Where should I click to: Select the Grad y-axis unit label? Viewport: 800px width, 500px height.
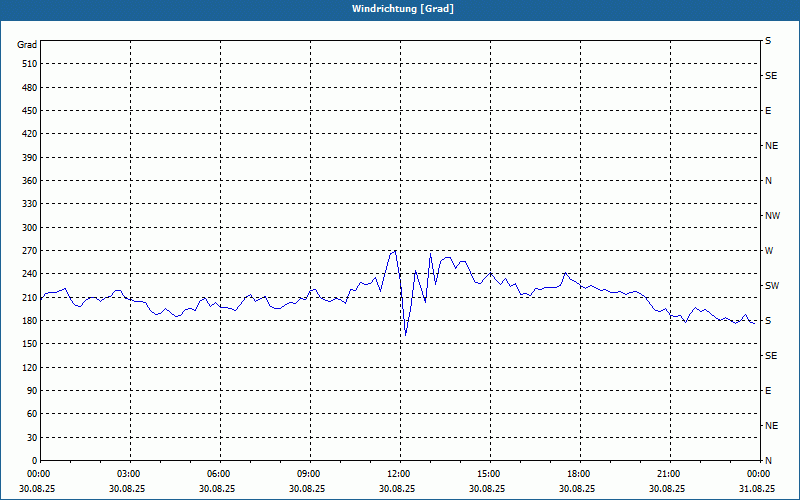(x=27, y=45)
